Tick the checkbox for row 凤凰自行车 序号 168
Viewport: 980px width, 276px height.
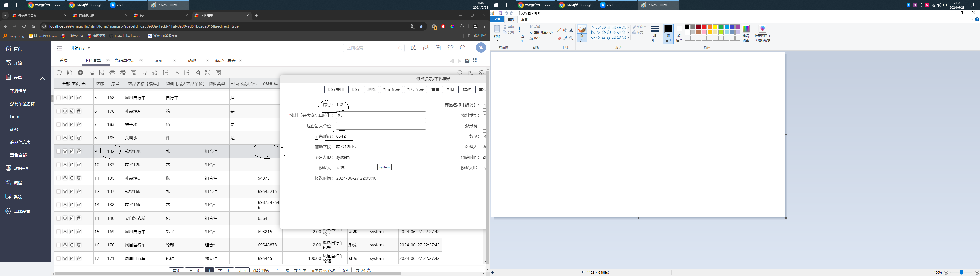(59, 98)
